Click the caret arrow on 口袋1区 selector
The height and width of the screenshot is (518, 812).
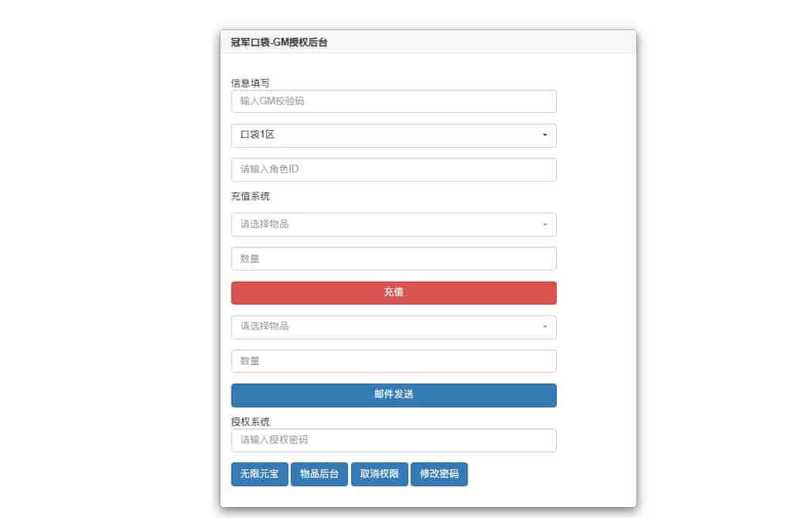click(544, 135)
